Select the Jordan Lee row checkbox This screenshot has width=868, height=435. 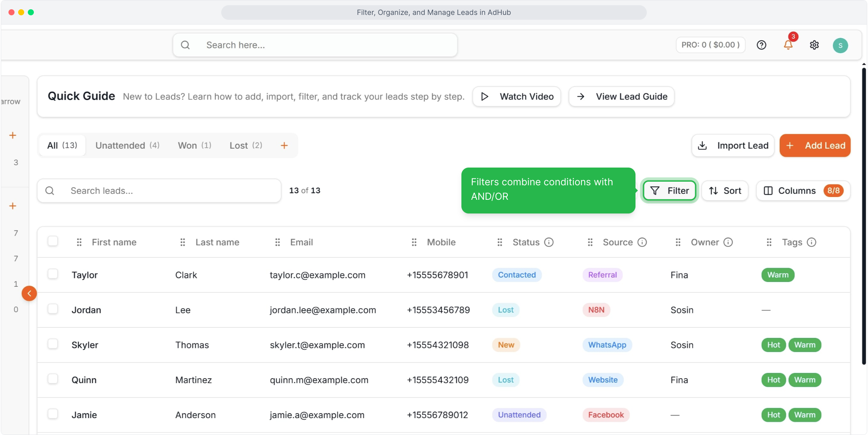tap(53, 309)
